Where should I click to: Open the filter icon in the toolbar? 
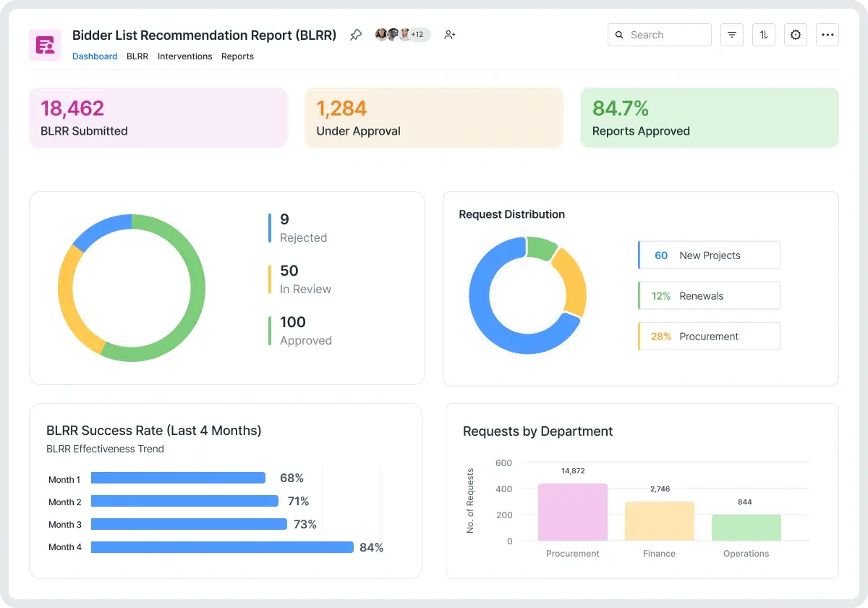click(x=732, y=35)
